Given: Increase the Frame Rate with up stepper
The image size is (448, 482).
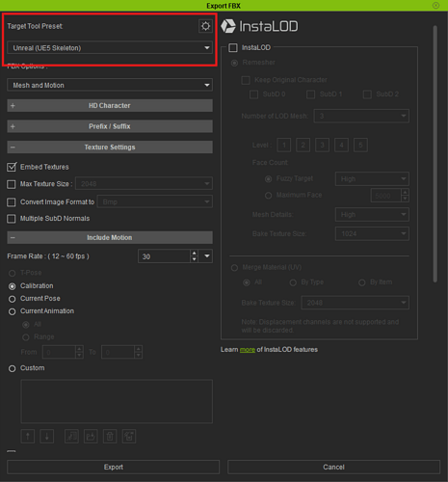Looking at the screenshot, I should [194, 254].
